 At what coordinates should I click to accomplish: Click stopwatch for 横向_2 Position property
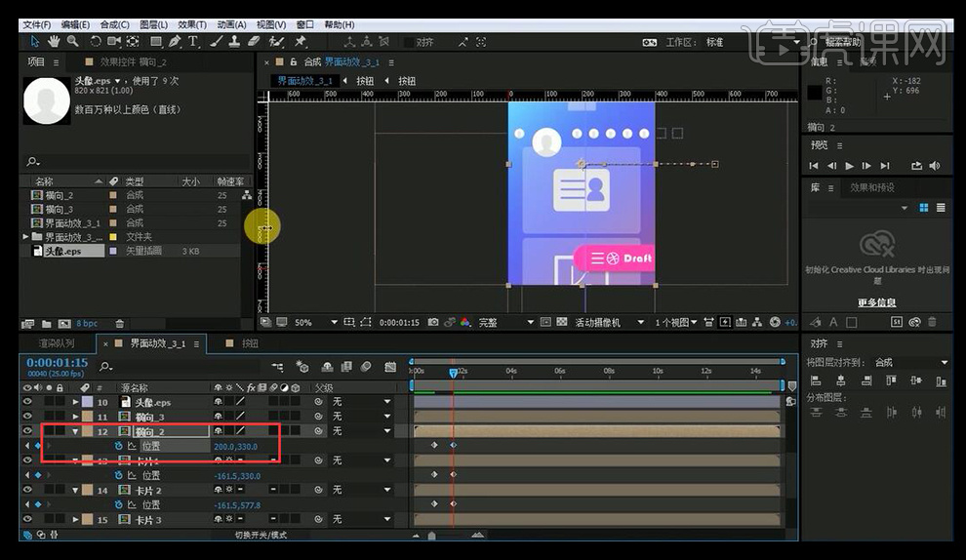(118, 446)
